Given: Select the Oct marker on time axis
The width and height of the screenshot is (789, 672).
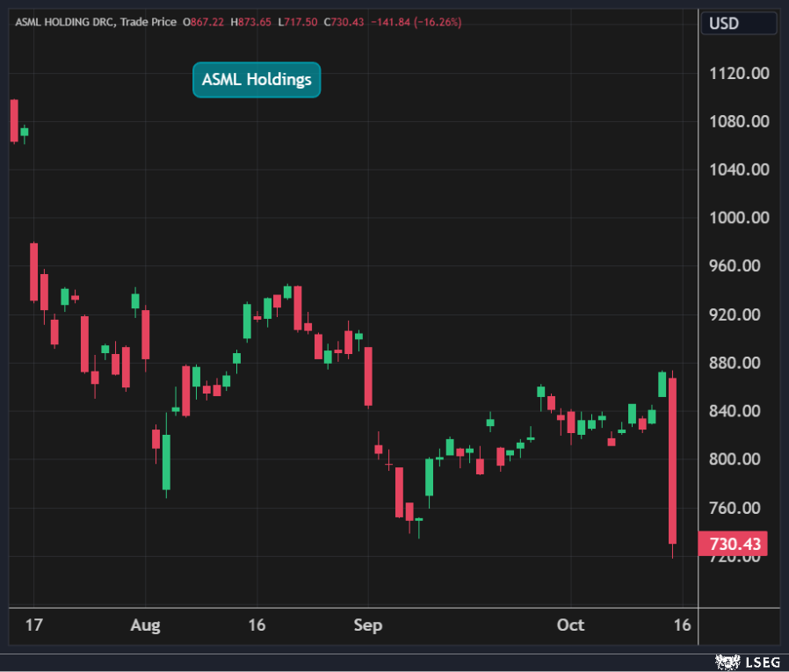Looking at the screenshot, I should [x=570, y=625].
